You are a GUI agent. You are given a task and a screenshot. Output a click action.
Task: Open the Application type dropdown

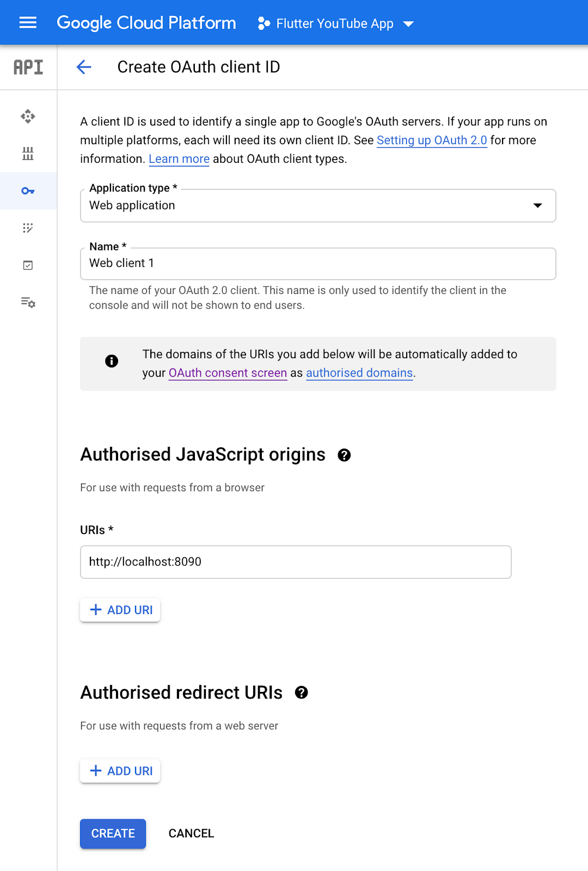click(x=318, y=206)
